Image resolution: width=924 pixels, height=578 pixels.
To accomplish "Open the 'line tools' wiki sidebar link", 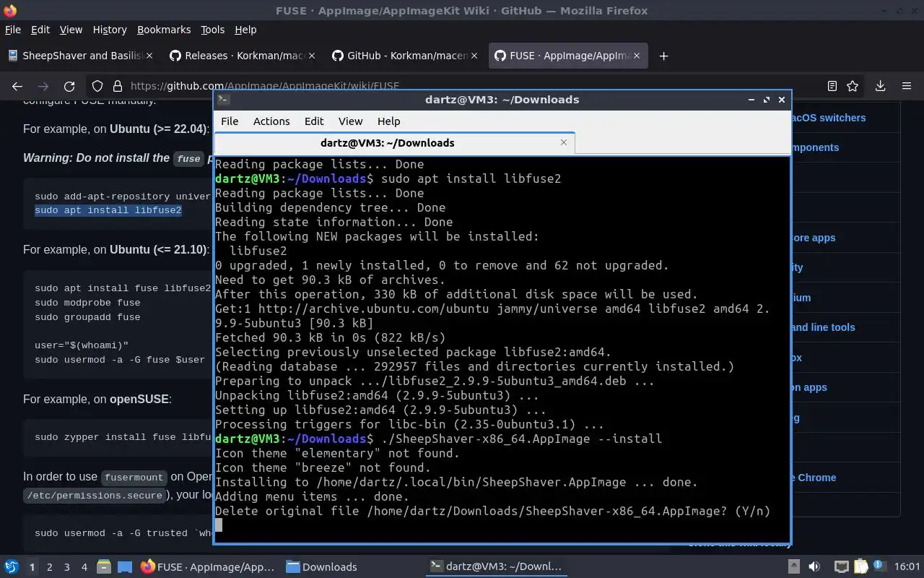I will pyautogui.click(x=823, y=327).
